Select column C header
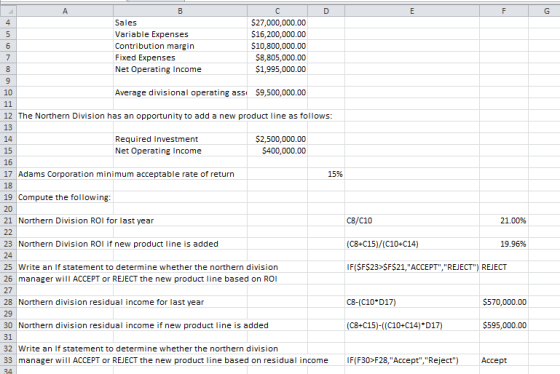The height and width of the screenshot is (374, 560). pos(278,11)
